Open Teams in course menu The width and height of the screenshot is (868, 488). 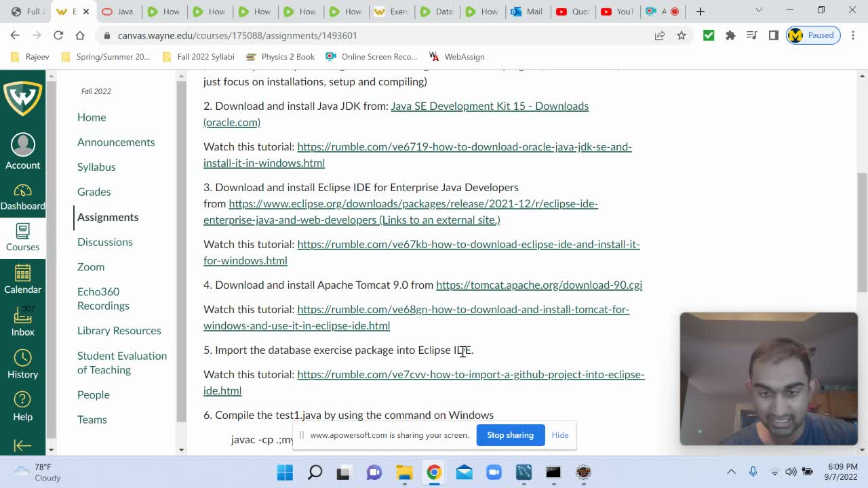(x=92, y=420)
